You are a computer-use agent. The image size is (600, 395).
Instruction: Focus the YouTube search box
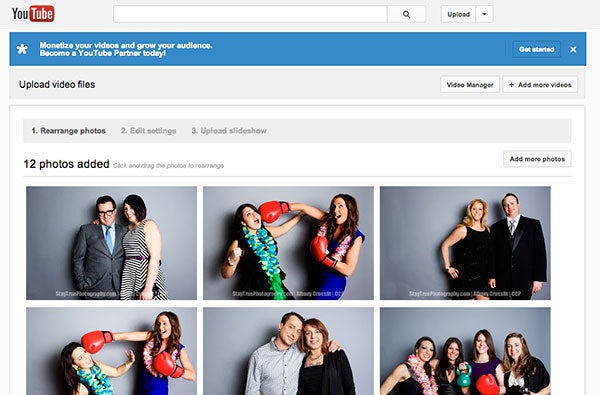(x=250, y=14)
